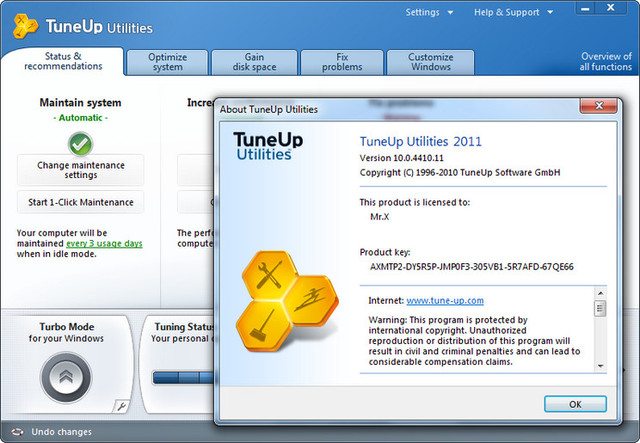Click the scrollbar thumb in About text box
640x443 pixels.
click(600, 309)
